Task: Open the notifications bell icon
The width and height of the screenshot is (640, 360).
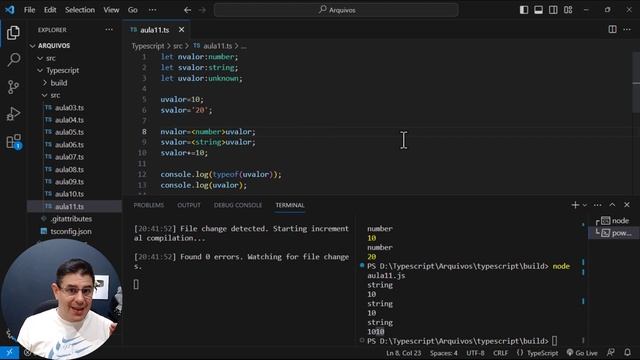Action: (x=627, y=353)
